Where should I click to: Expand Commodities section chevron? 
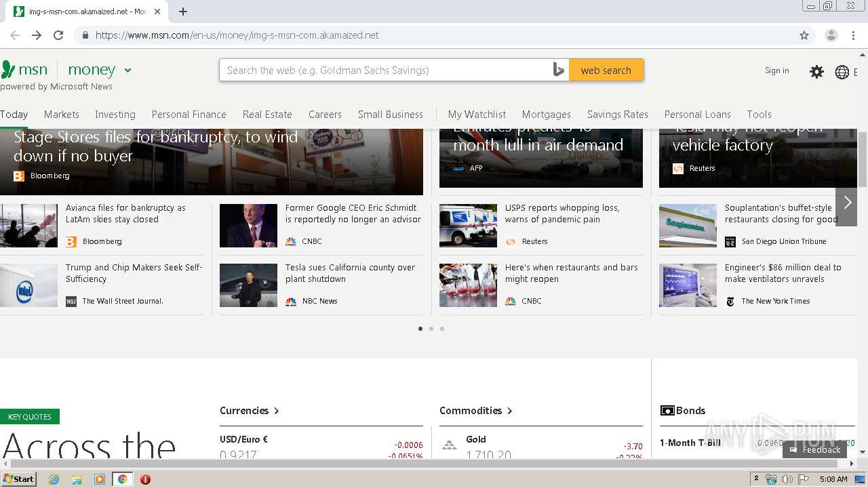point(510,411)
